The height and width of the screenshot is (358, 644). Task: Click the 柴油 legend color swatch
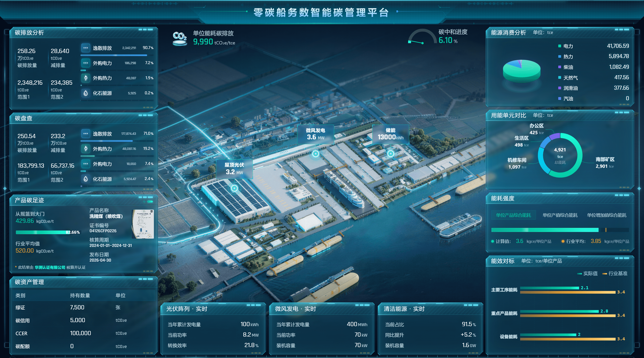tap(560, 67)
